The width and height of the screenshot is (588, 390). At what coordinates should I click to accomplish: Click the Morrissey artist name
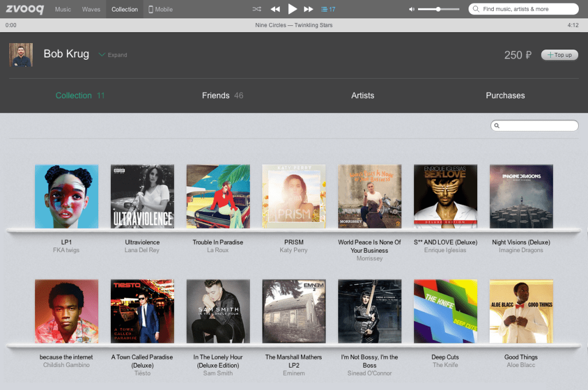[370, 258]
